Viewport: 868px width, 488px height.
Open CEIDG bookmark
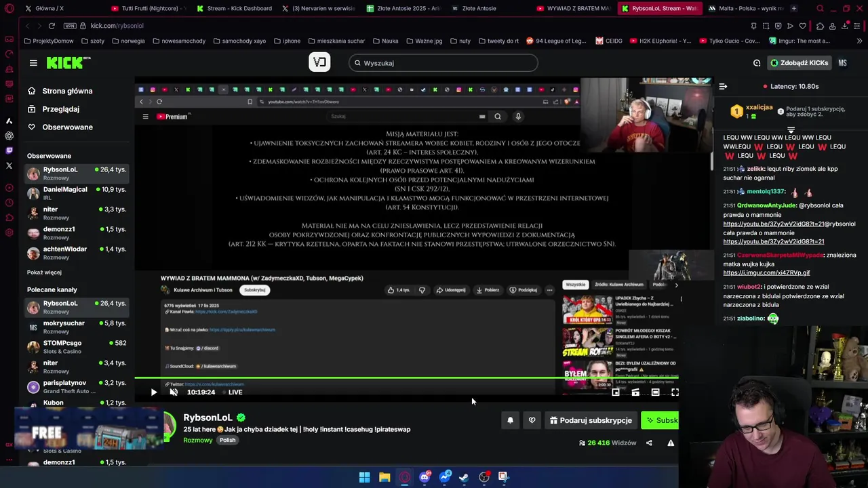point(609,41)
